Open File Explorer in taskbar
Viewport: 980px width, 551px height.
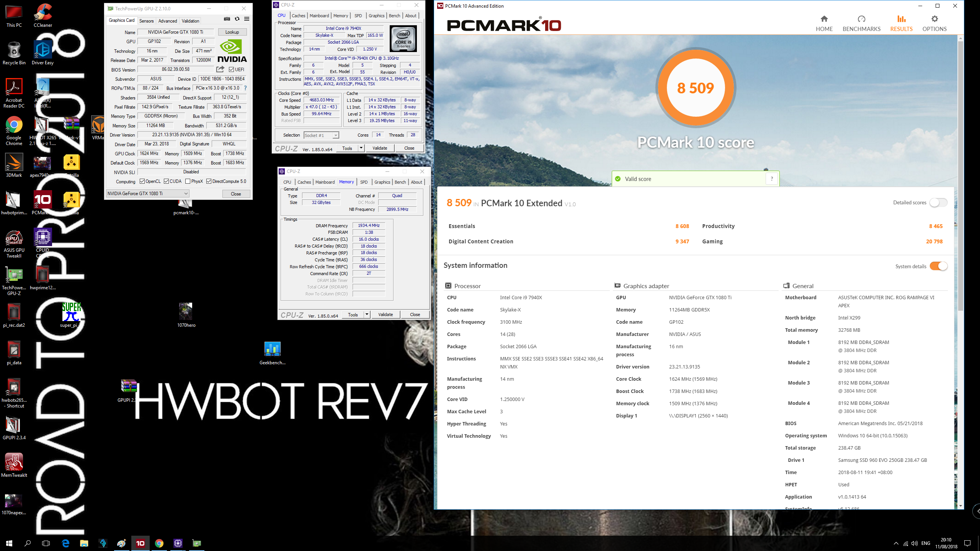[84, 543]
